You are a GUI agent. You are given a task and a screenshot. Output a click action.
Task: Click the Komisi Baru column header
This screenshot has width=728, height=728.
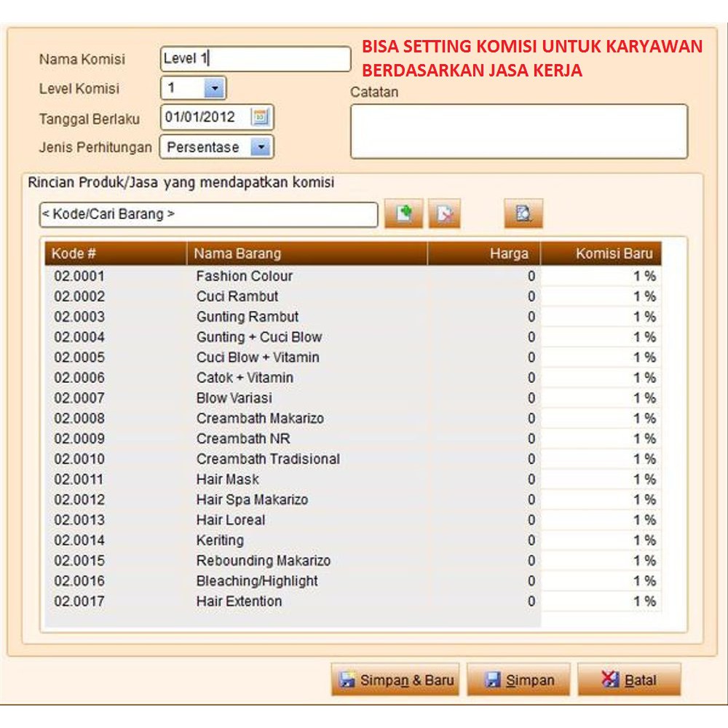pyautogui.click(x=601, y=253)
